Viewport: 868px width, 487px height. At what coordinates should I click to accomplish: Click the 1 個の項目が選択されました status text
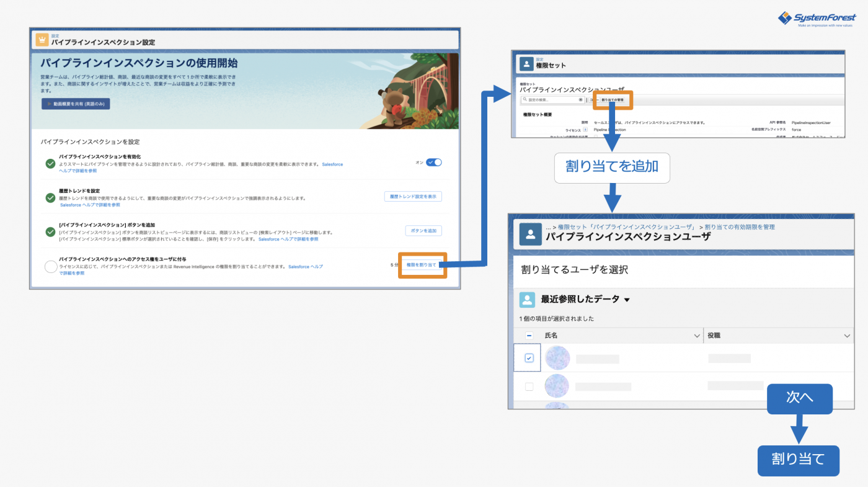[x=557, y=319]
